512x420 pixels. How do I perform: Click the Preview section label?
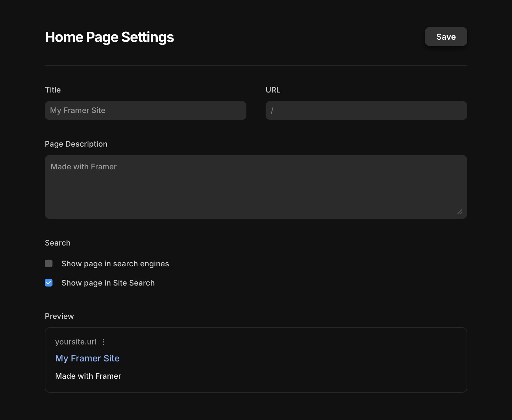tap(59, 316)
